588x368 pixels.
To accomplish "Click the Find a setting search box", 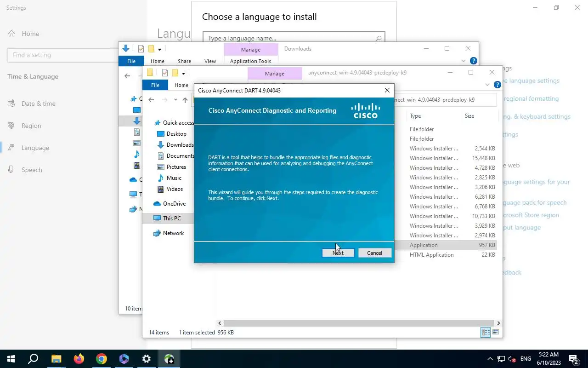I will (x=63, y=55).
